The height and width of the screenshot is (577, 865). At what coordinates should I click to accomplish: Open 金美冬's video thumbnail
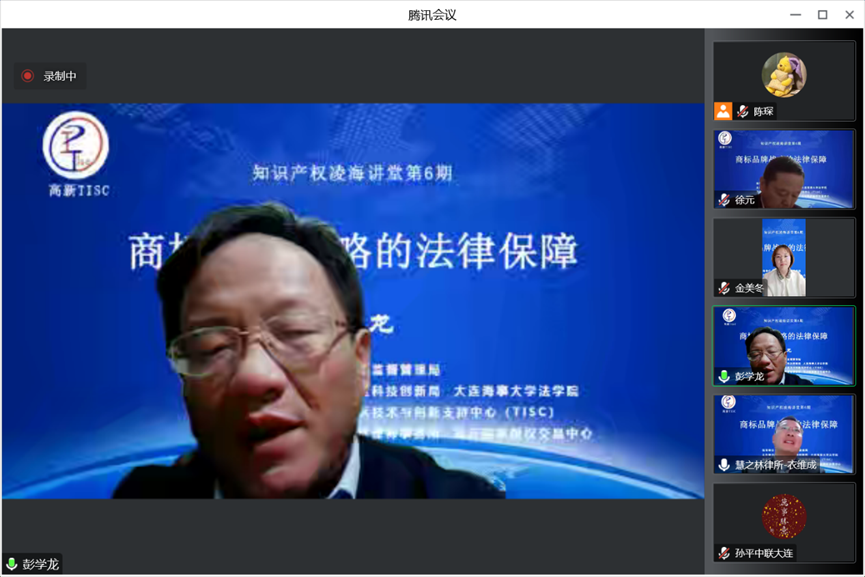784,255
